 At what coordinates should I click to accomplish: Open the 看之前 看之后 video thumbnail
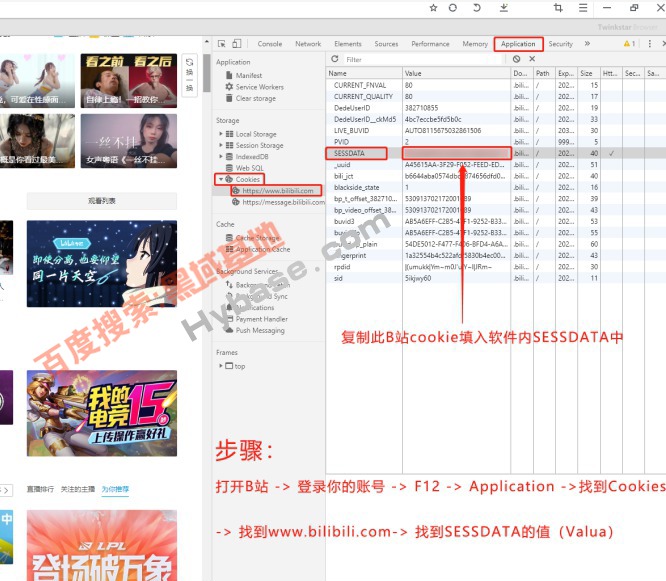pos(129,81)
